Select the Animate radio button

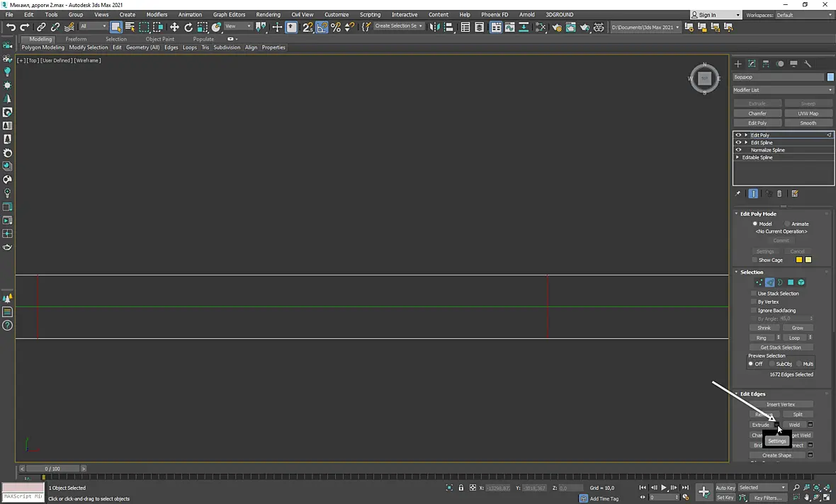coord(788,224)
